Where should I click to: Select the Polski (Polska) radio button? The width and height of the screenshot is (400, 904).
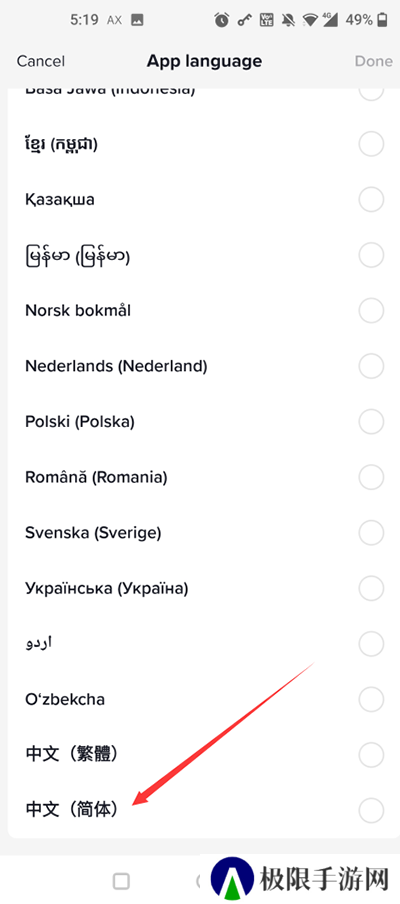[371, 421]
